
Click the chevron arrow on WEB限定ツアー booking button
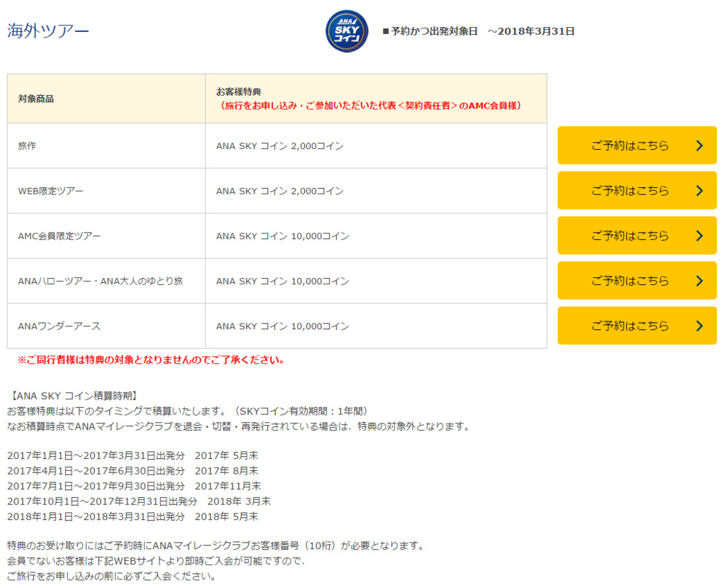point(699,191)
